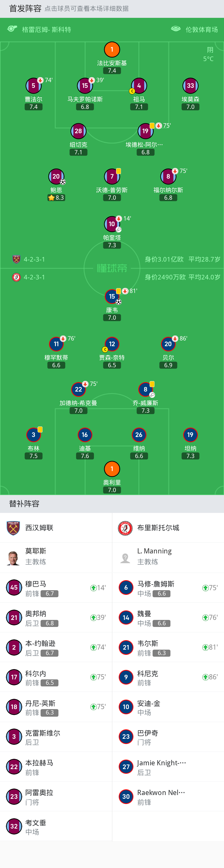The width and height of the screenshot is (224, 868).
Task: Open substitute 科尼克 number 9 row
Action: [x=168, y=677]
